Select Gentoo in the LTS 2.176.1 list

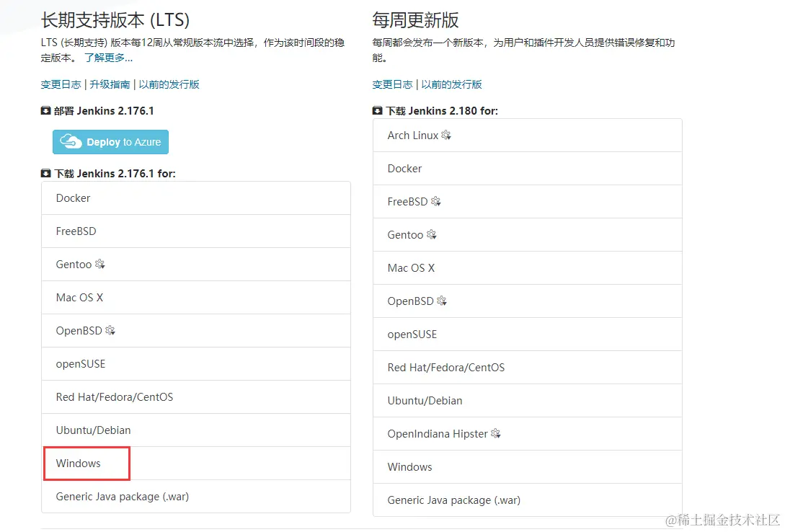point(196,265)
